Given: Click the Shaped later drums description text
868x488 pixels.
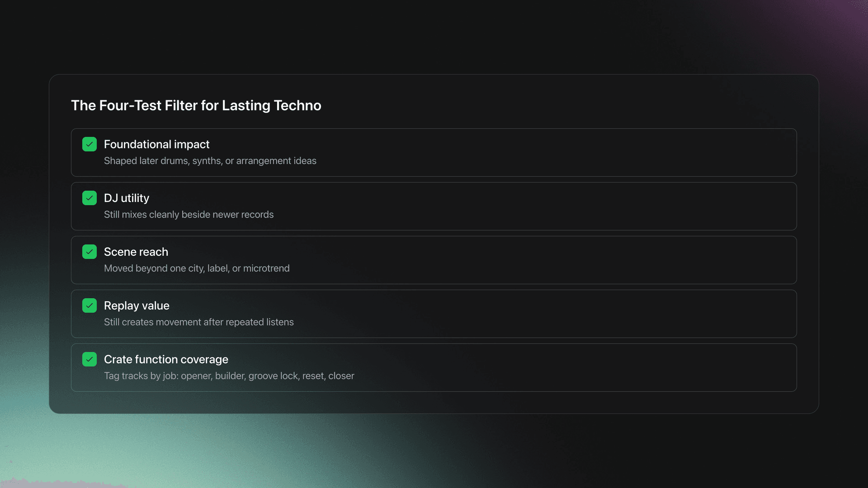Looking at the screenshot, I should 210,161.
